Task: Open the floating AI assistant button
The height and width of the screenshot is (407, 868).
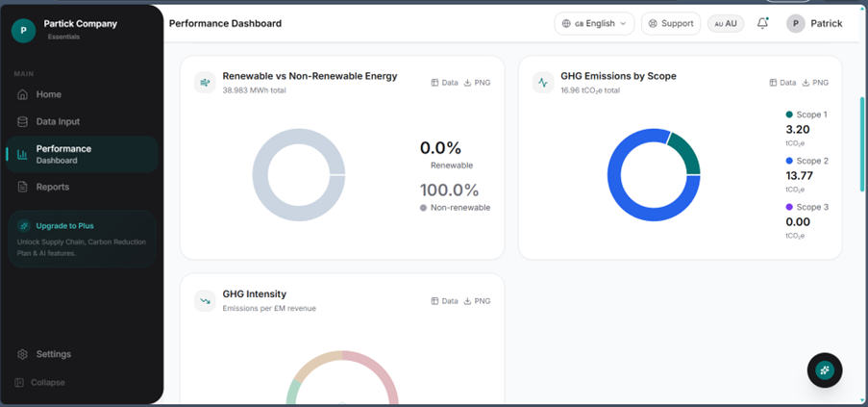Action: (x=825, y=369)
